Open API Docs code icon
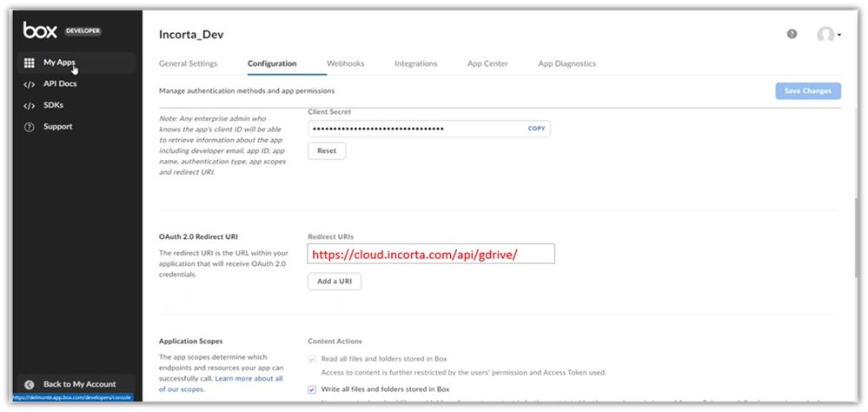Viewport: 868px width, 412px height. [x=29, y=84]
